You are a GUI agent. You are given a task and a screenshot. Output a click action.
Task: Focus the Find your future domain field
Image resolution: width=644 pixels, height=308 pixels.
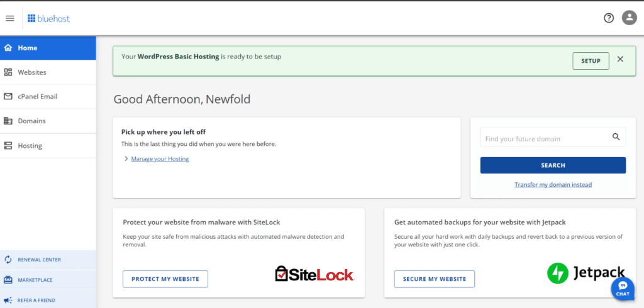tap(553, 137)
